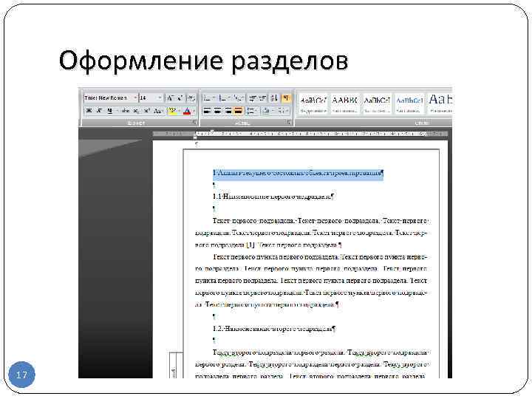Click the first-line indent marker on ruler
Screen dimensions: 532x399
coord(212,131)
